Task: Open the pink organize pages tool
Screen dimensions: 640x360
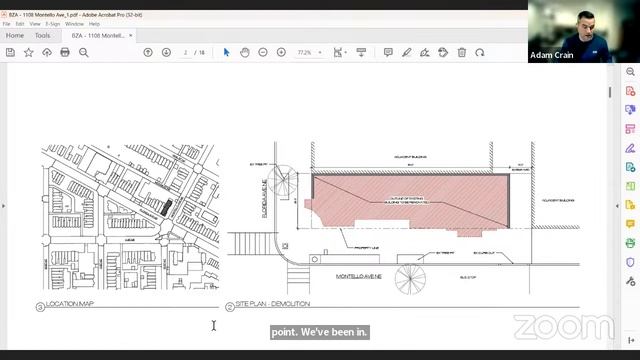Action: pyautogui.click(x=630, y=129)
